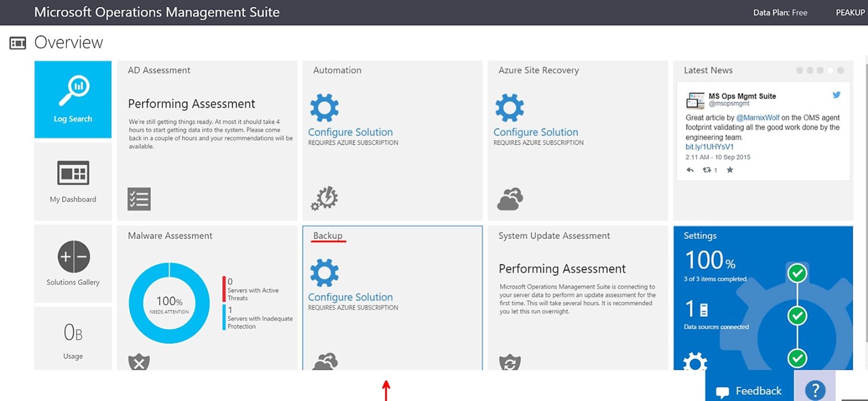Click the gear icon in the Automation tile
868x401 pixels.
[x=324, y=108]
